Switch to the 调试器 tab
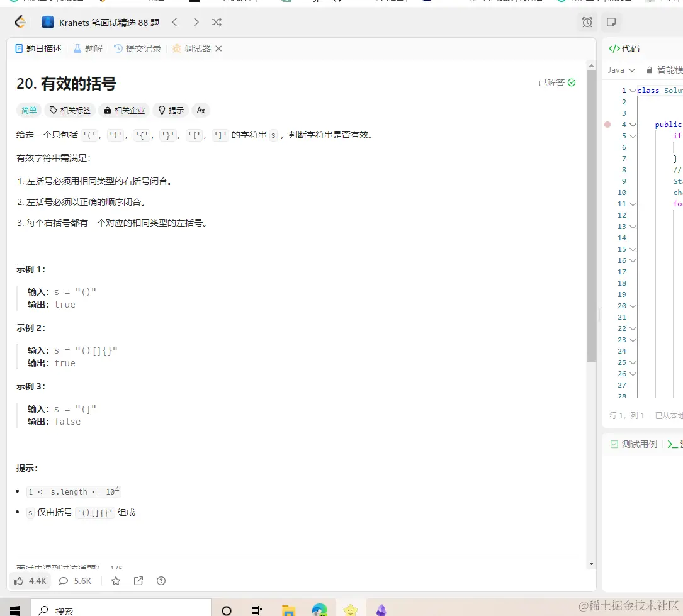 tap(191, 48)
